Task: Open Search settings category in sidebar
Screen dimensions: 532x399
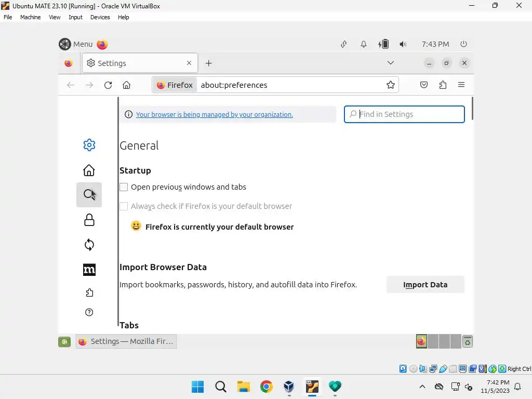Action: [89, 195]
